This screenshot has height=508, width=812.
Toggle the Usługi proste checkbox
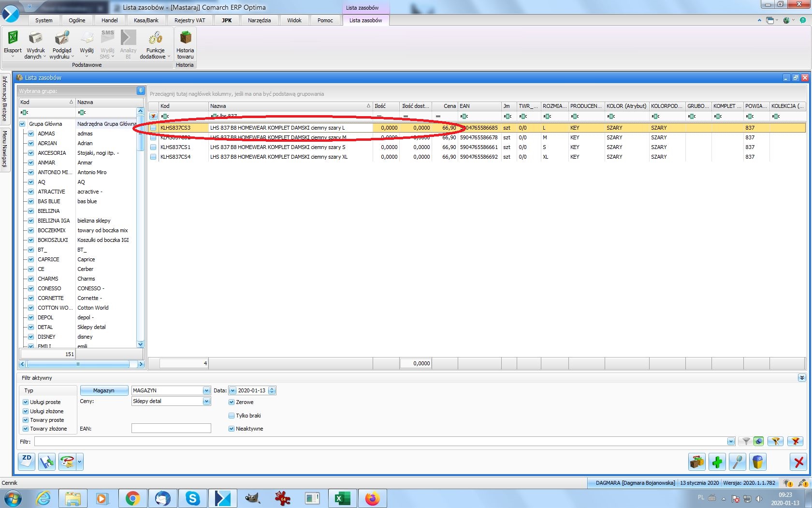pyautogui.click(x=26, y=402)
